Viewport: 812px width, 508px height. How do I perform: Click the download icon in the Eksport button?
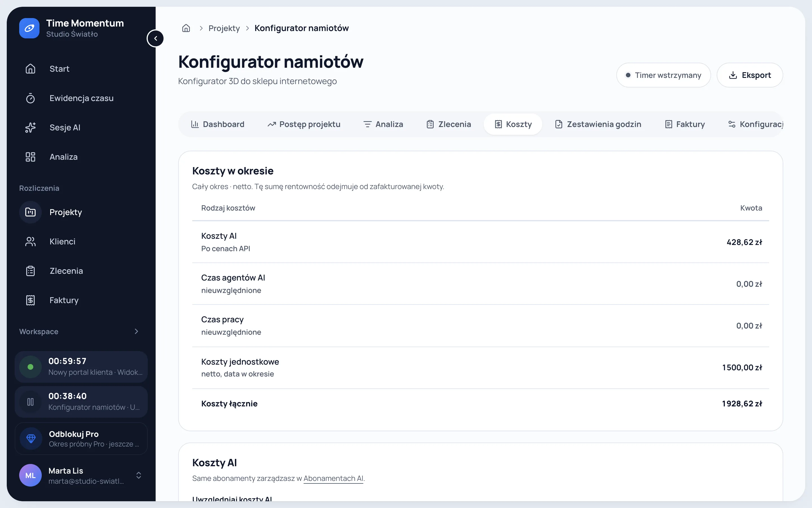click(x=733, y=75)
